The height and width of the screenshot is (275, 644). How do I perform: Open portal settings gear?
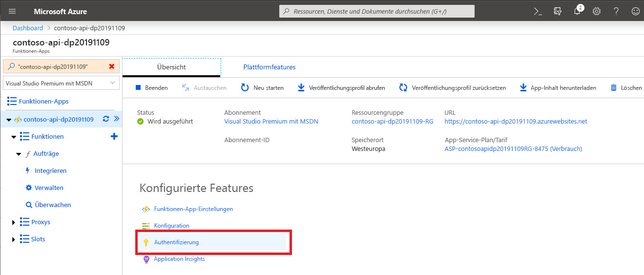(597, 11)
